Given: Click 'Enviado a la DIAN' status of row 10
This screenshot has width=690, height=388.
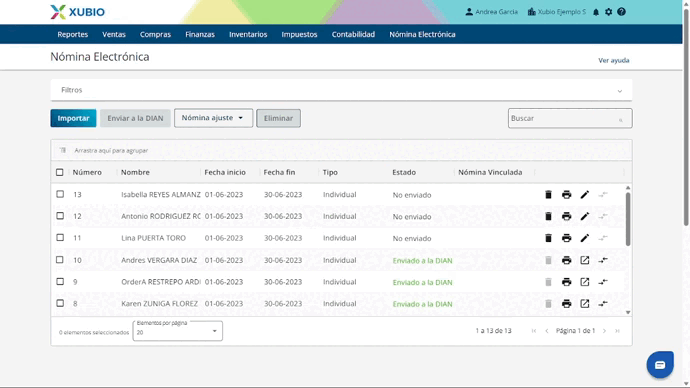Looking at the screenshot, I should coord(422,260).
